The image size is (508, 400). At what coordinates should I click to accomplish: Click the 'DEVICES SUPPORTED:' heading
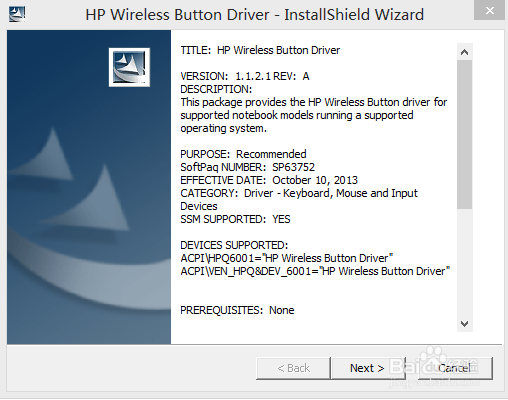pos(234,245)
